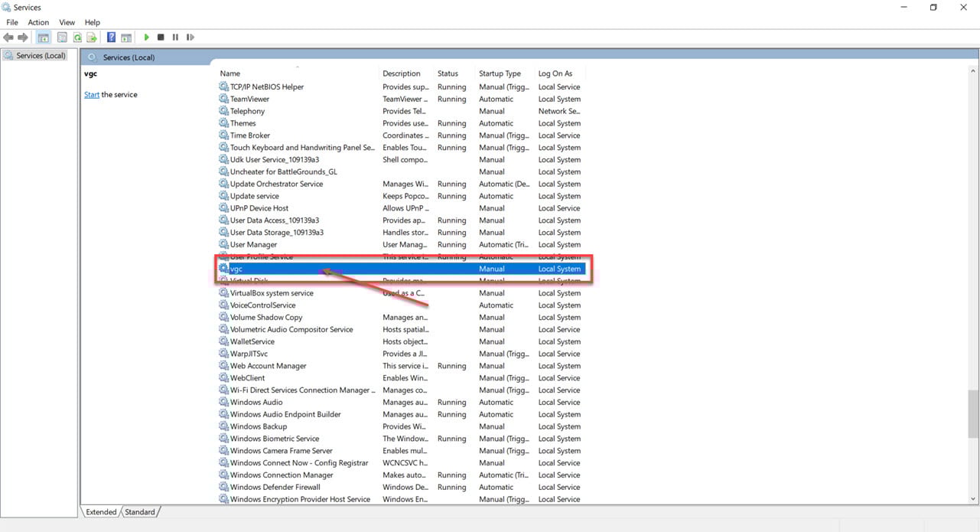
Task: Select the Windows Audio service row
Action: pos(256,403)
